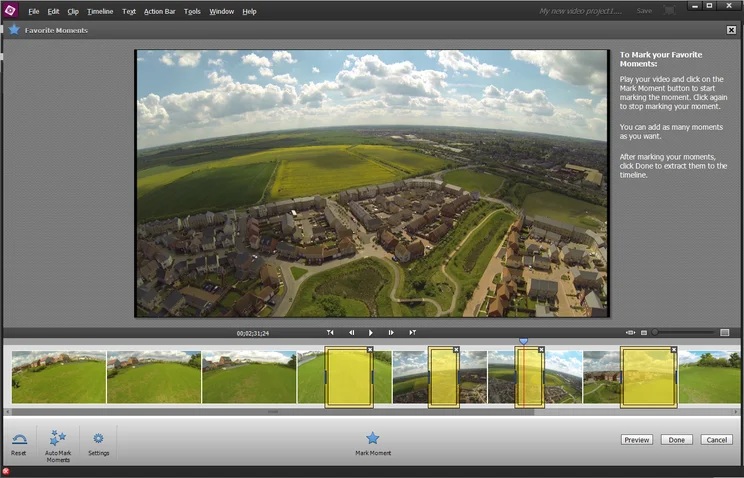Select the fourth yellow marked moment
This screenshot has height=478, width=744.
[x=649, y=378]
